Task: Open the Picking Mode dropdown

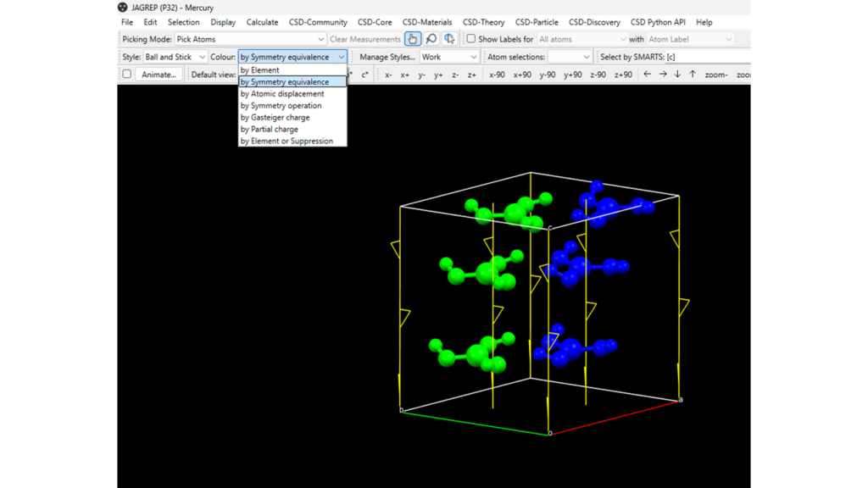Action: point(250,39)
